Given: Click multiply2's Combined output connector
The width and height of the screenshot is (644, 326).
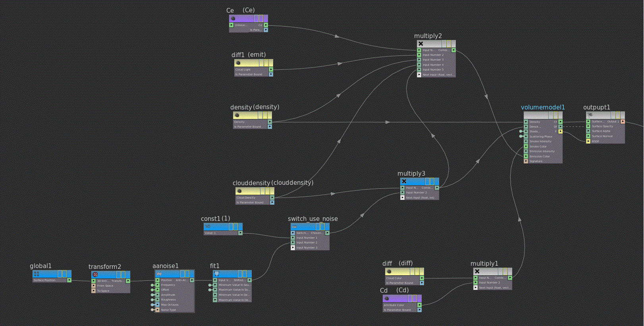Looking at the screenshot, I should (453, 50).
